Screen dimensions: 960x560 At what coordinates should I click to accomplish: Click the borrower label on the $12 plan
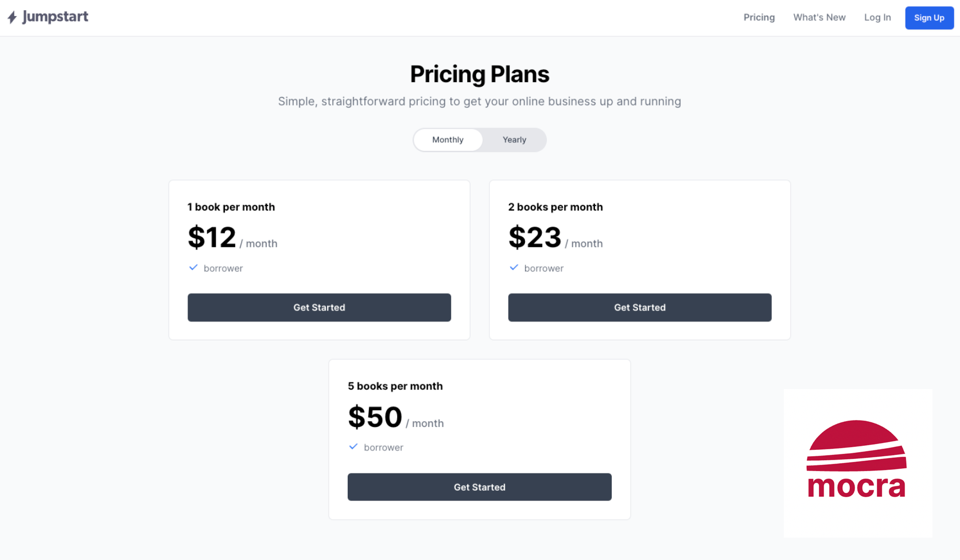(223, 268)
